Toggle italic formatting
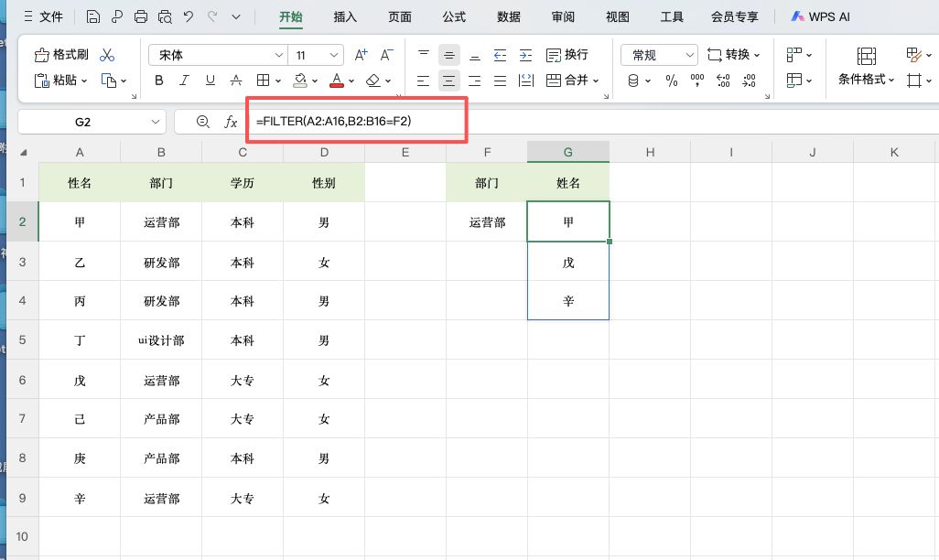 click(x=185, y=81)
